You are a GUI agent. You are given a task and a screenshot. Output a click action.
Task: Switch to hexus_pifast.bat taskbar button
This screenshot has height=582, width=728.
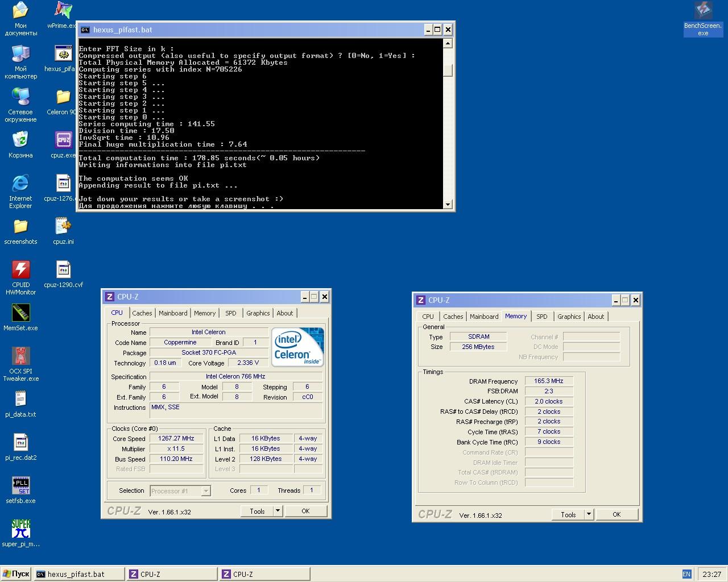click(79, 574)
